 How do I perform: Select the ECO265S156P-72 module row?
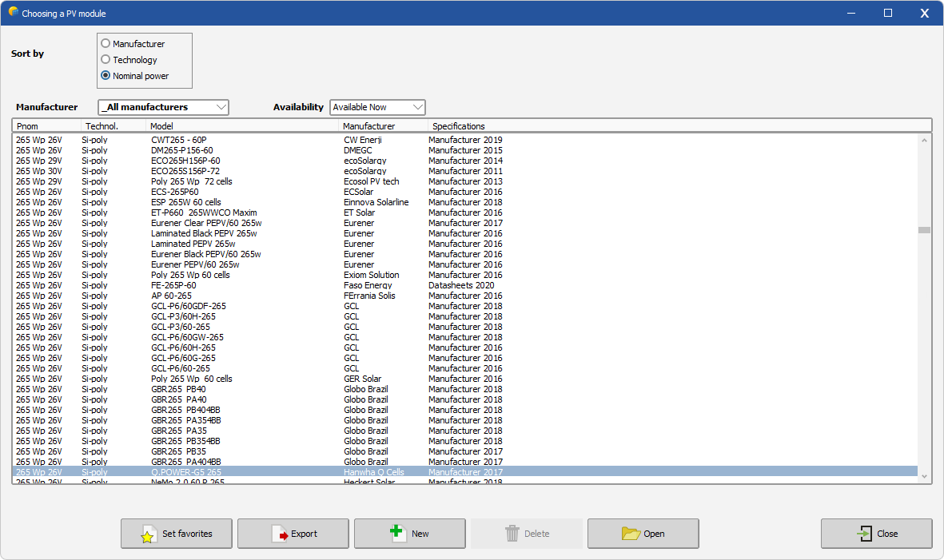point(464,171)
